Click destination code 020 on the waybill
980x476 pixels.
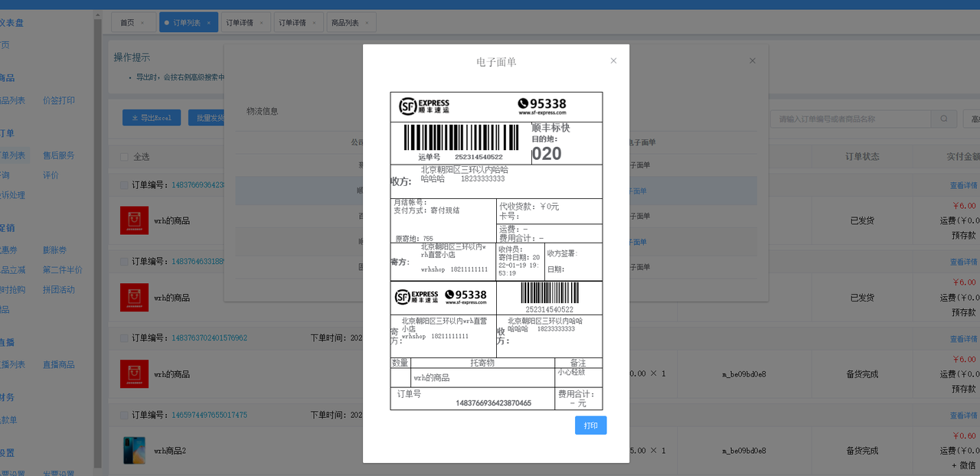[547, 154]
